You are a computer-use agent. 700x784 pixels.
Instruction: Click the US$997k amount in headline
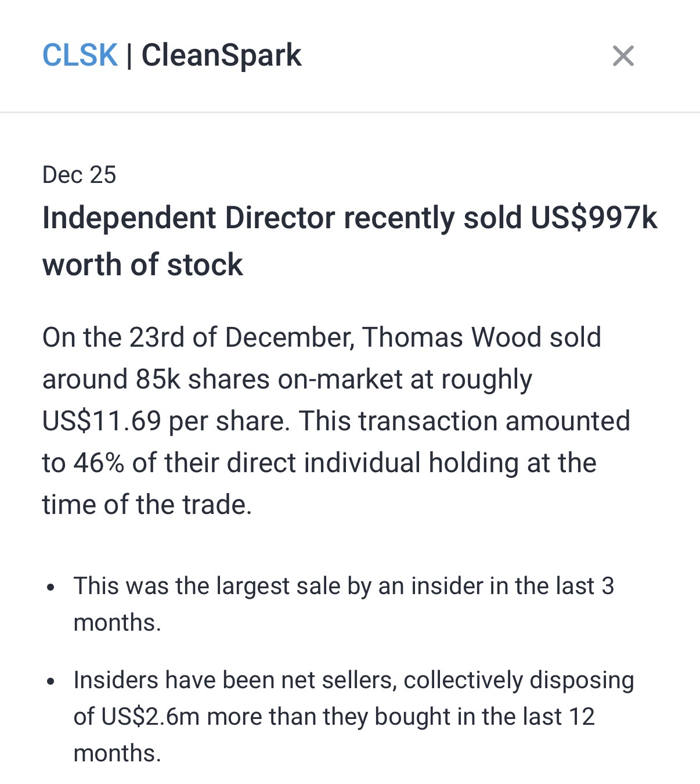pyautogui.click(x=593, y=218)
